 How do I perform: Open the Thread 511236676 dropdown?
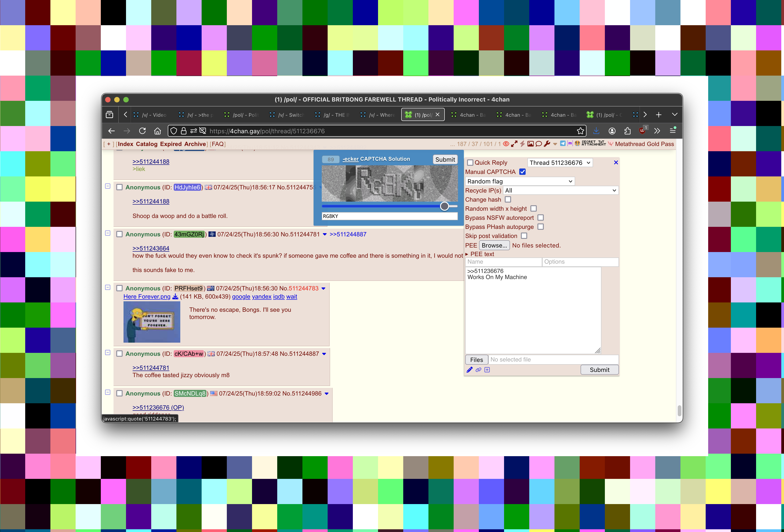point(560,163)
